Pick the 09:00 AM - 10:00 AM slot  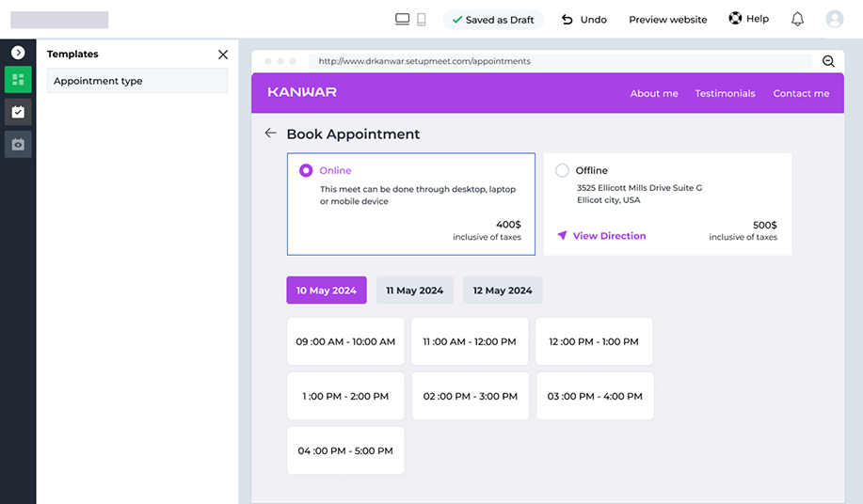[345, 341]
